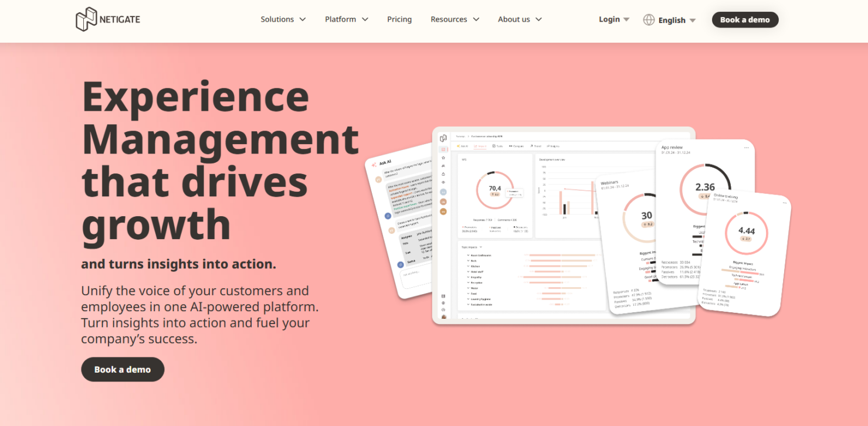Image resolution: width=868 pixels, height=426 pixels.
Task: Open the Insights icon in the dashboard toolbar
Action: tap(550, 146)
